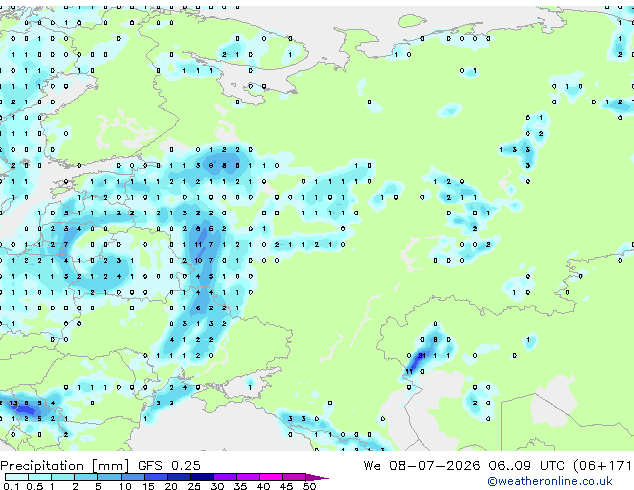Click the legend label '25'
The width and height of the screenshot is (634, 490).
click(x=194, y=486)
